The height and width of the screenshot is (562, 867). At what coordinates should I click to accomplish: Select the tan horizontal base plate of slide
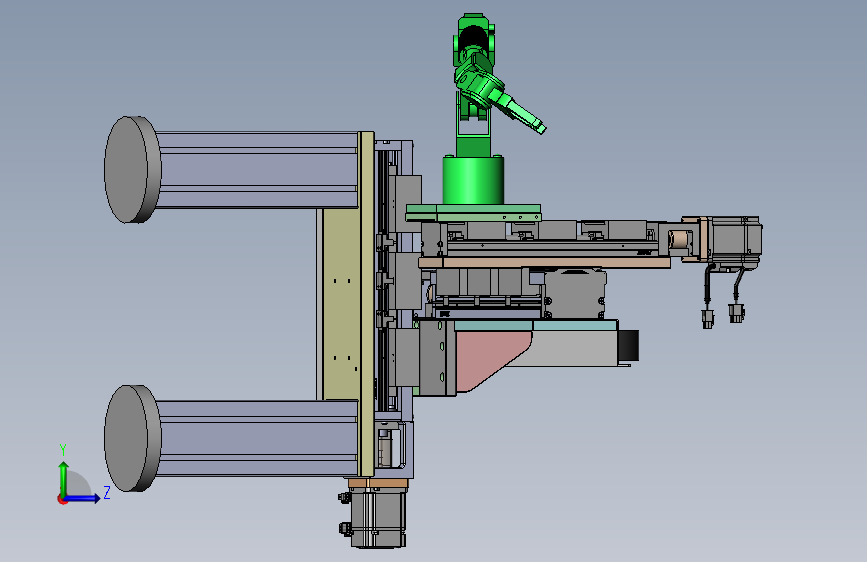(x=544, y=262)
